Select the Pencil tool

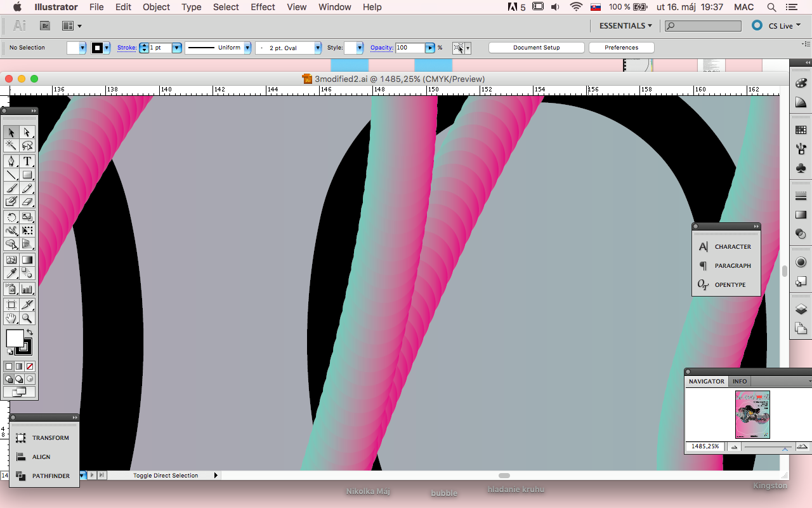coord(27,188)
